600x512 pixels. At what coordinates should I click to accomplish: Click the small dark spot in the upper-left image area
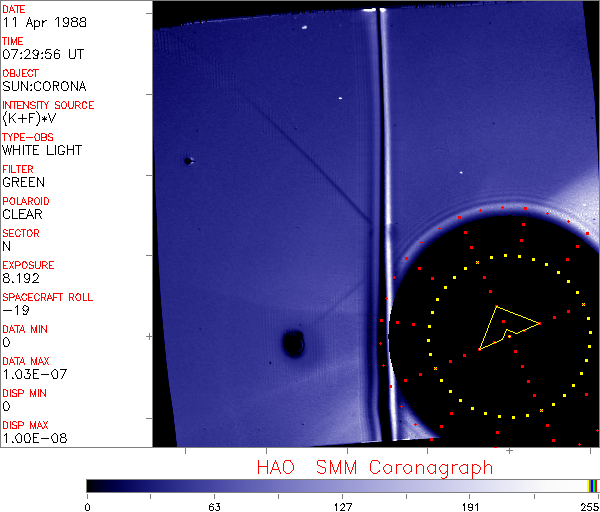[187, 160]
